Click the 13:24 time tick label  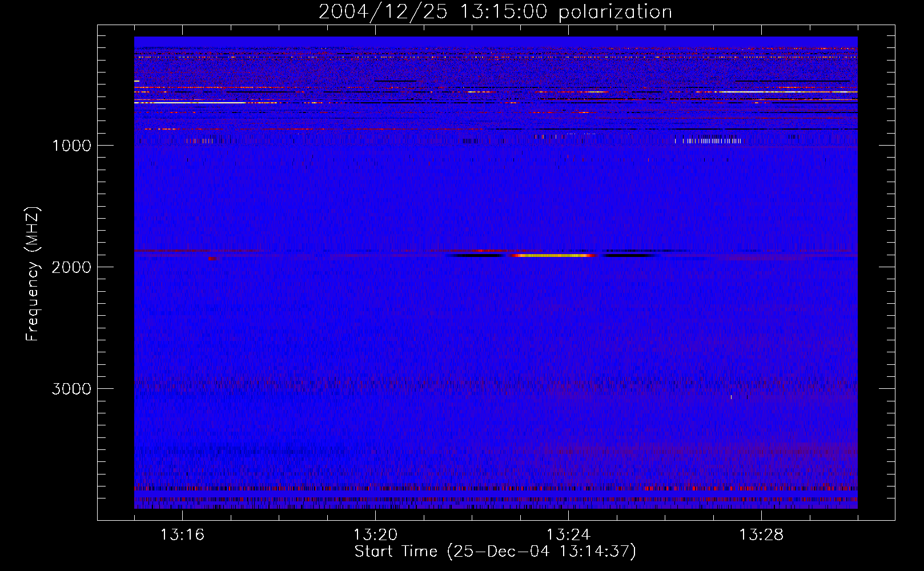click(568, 535)
